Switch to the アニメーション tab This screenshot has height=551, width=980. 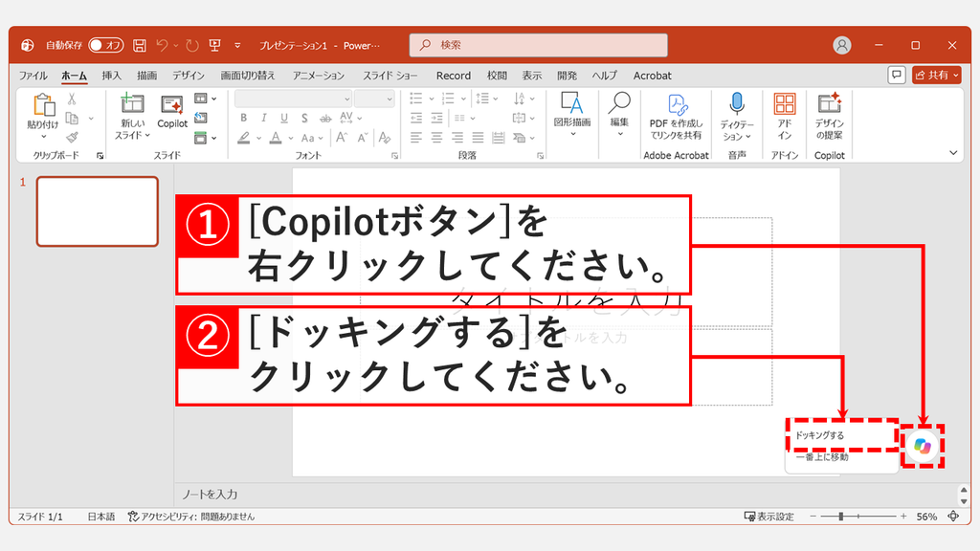318,76
